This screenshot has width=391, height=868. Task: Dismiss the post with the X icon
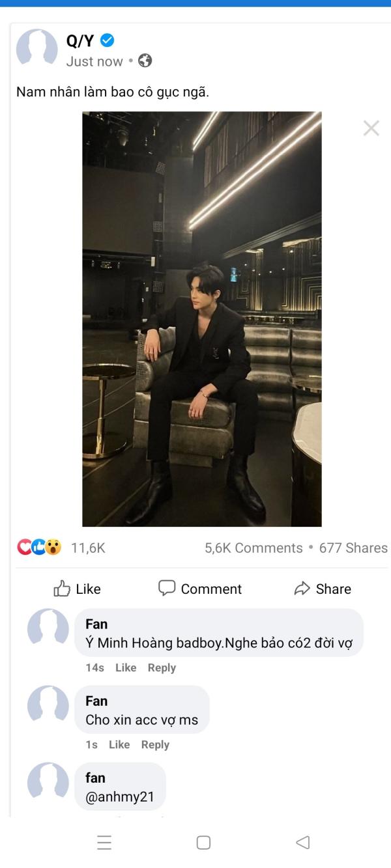point(371,128)
